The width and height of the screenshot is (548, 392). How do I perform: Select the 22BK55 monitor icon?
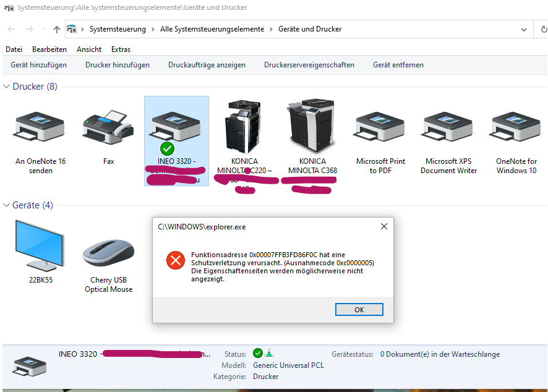click(x=40, y=246)
